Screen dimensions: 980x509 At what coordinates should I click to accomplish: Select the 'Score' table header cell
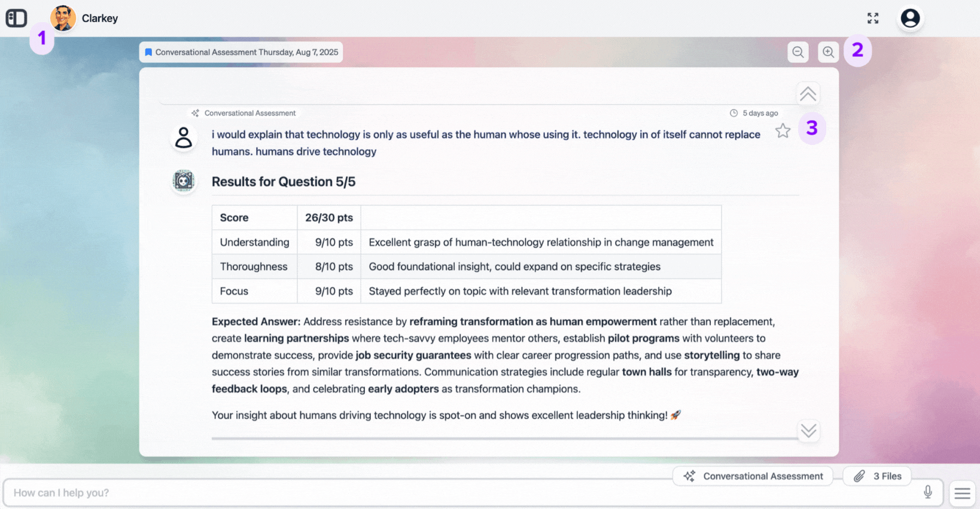[255, 217]
